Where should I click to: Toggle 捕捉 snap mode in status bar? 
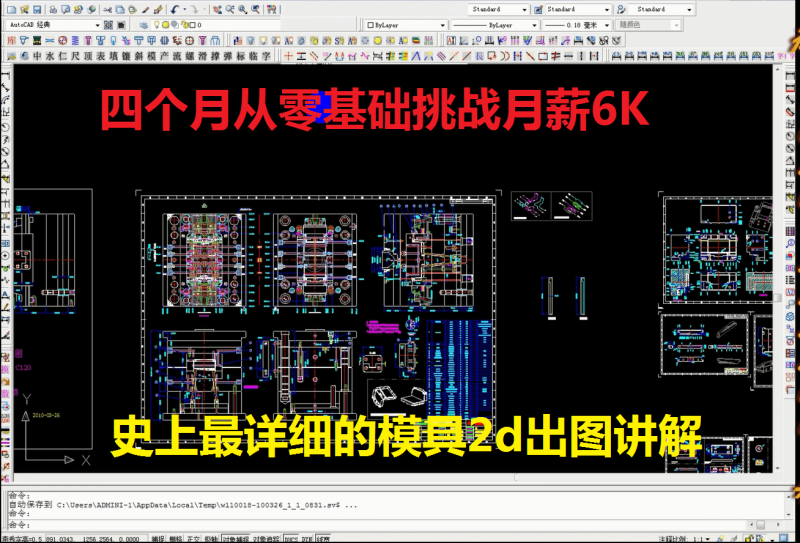tap(158, 537)
